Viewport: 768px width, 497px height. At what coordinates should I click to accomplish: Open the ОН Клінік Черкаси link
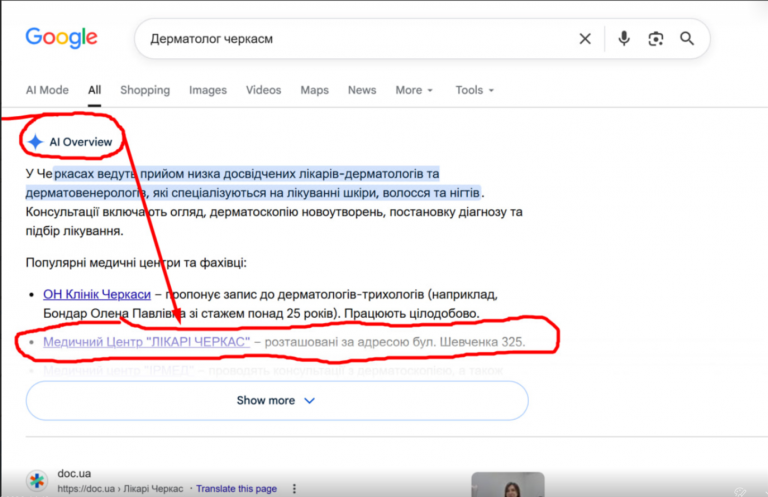tap(97, 294)
